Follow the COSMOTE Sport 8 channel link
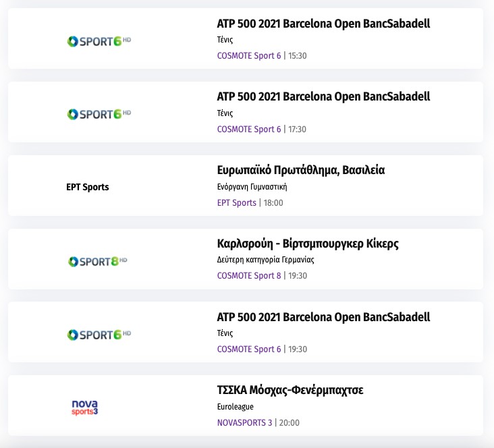Image resolution: width=494 pixels, height=448 pixels. (249, 275)
